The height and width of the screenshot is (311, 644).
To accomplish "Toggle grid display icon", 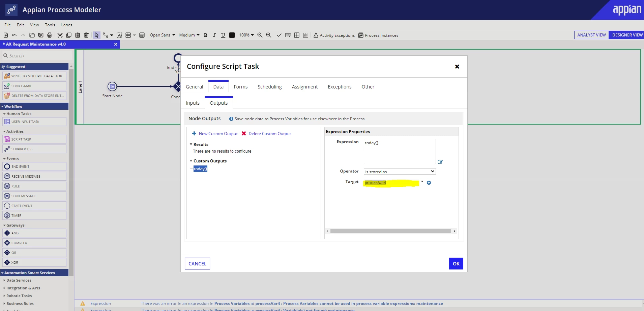I will 297,35.
